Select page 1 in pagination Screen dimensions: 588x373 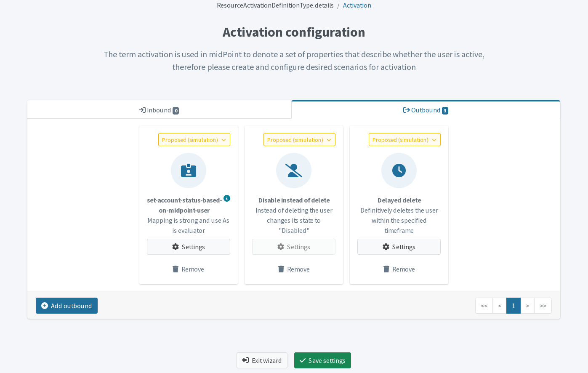click(513, 306)
